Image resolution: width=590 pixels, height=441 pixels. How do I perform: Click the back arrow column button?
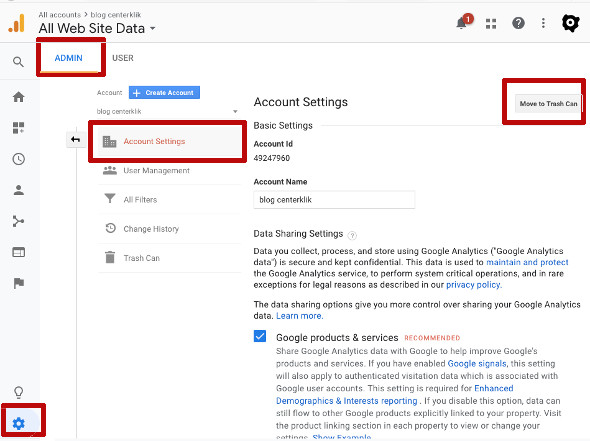point(75,140)
